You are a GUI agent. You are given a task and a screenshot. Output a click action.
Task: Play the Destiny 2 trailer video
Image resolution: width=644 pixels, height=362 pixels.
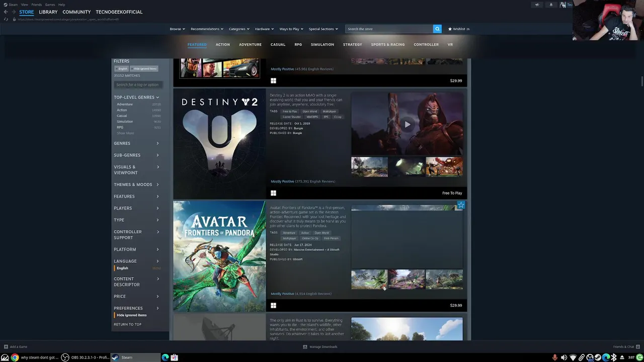(x=407, y=124)
